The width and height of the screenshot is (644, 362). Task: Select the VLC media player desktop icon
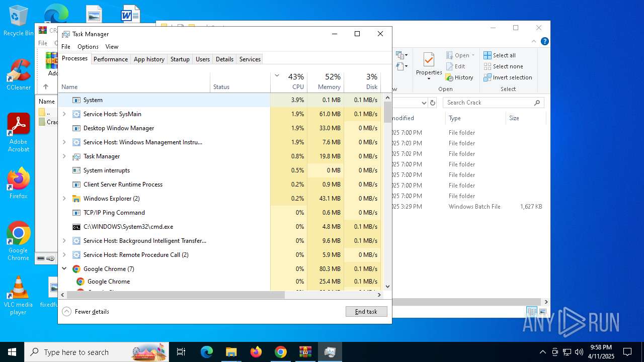point(18,296)
